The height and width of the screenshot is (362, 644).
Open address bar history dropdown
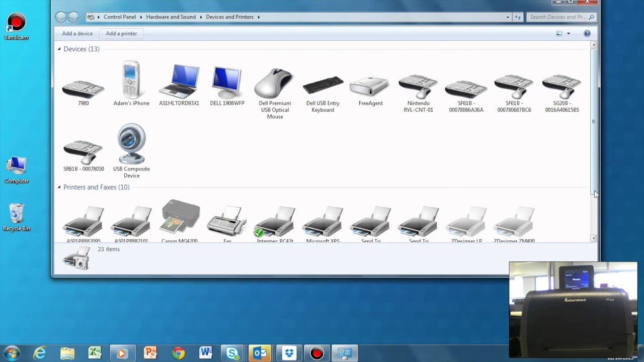[x=508, y=17]
